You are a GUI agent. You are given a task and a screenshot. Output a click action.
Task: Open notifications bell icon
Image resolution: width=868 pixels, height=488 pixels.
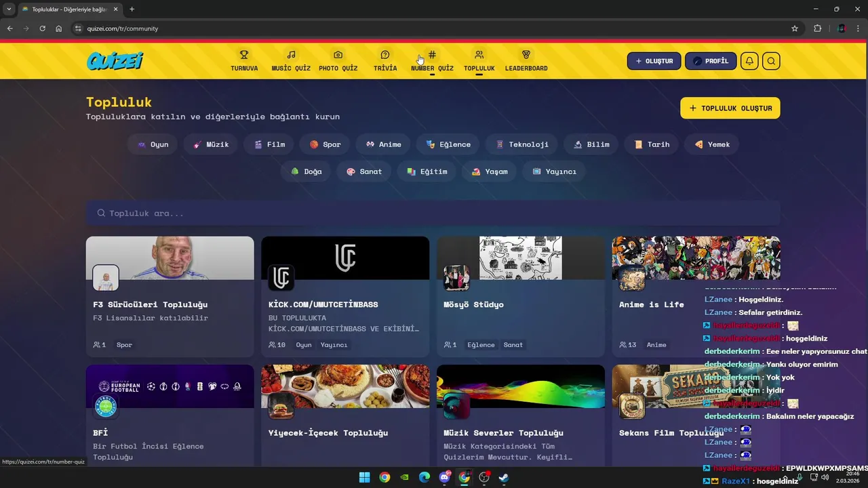[x=749, y=61]
